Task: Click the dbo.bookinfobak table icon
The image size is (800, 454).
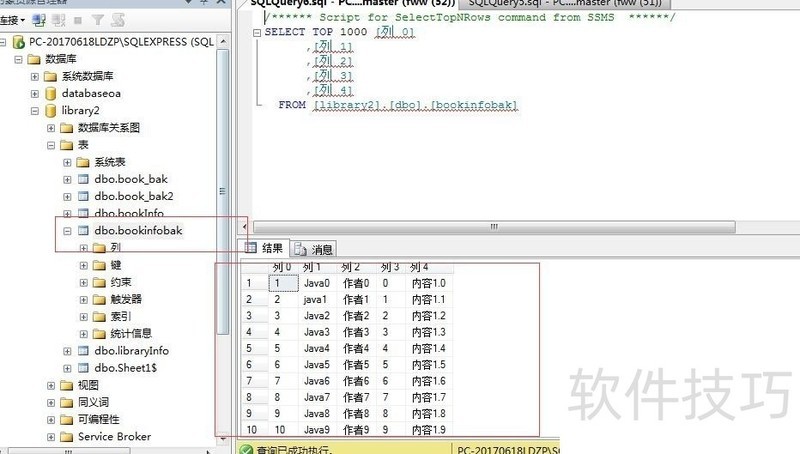Action: tap(83, 231)
